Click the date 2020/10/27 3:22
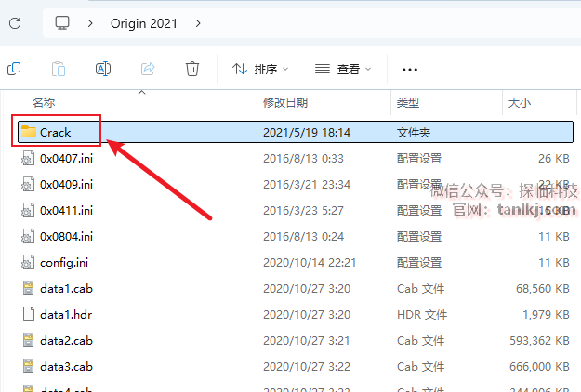 [307, 367]
